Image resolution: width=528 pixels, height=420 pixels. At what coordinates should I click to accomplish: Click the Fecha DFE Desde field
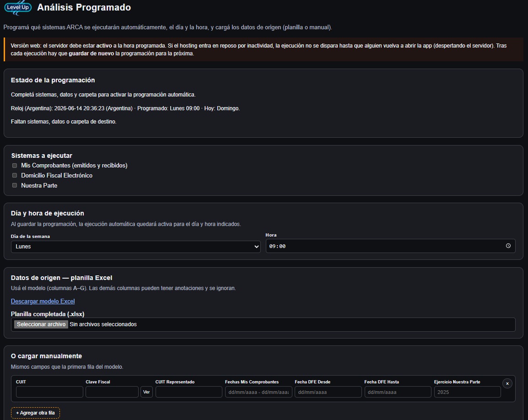(329, 392)
